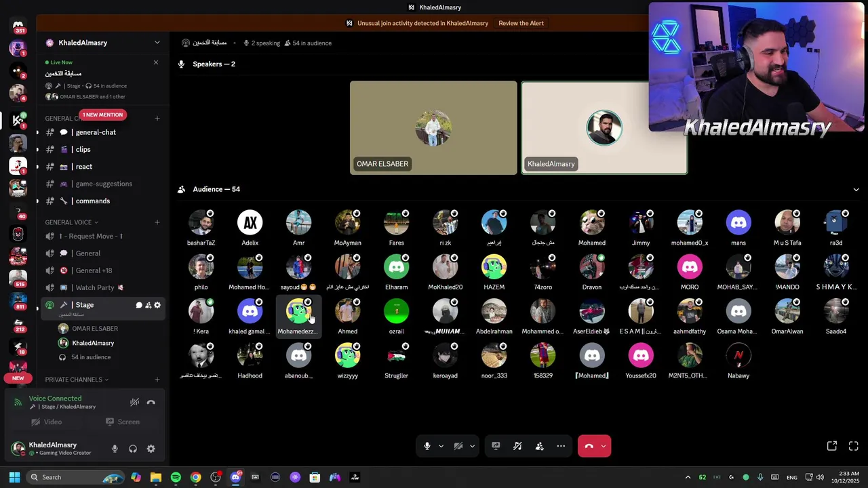Toggle noise suppression in Voice Connected panel
The image size is (868, 488).
click(135, 402)
